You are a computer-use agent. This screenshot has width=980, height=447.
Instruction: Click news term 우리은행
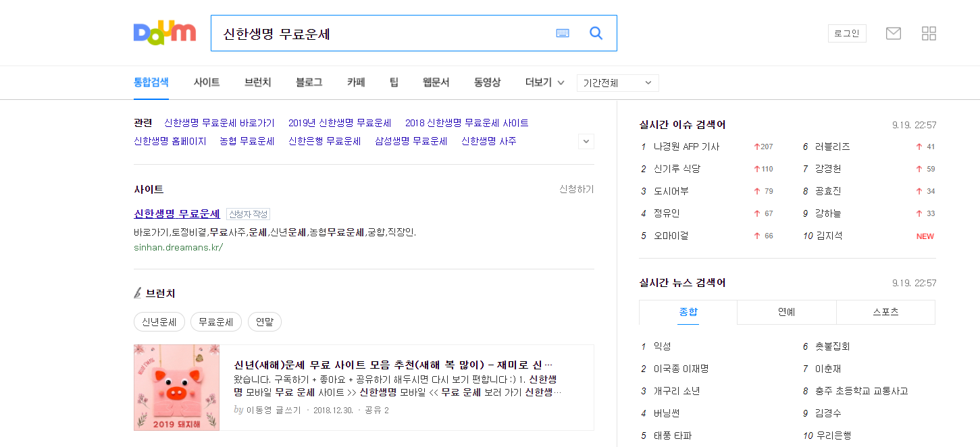(833, 436)
